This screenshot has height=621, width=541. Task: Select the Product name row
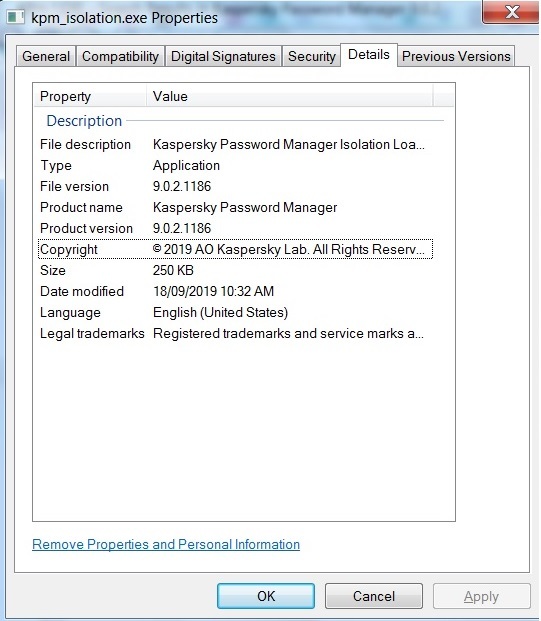235,208
